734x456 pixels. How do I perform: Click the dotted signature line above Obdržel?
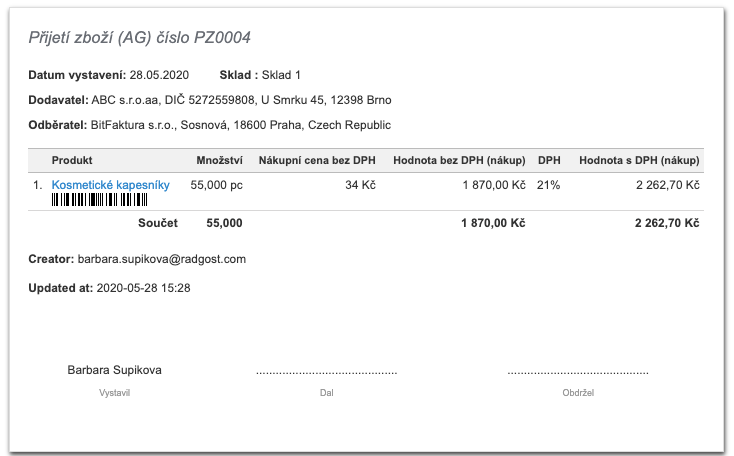tap(578, 371)
